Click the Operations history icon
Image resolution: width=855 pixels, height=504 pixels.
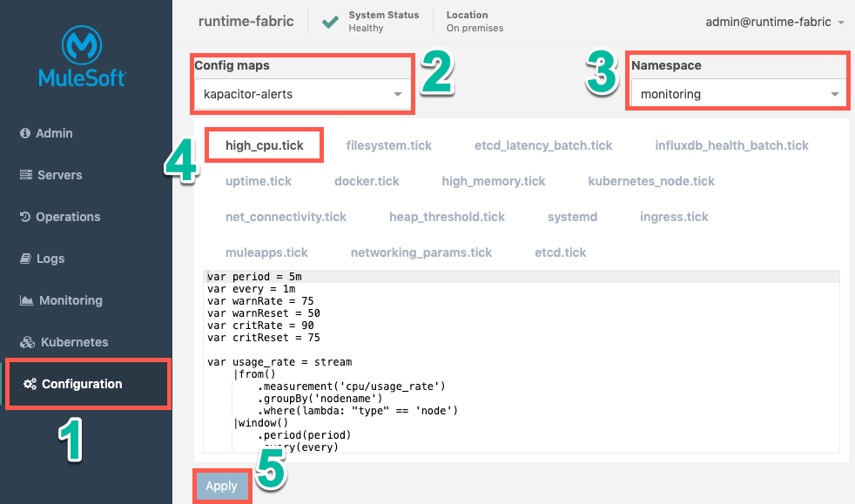point(25,217)
